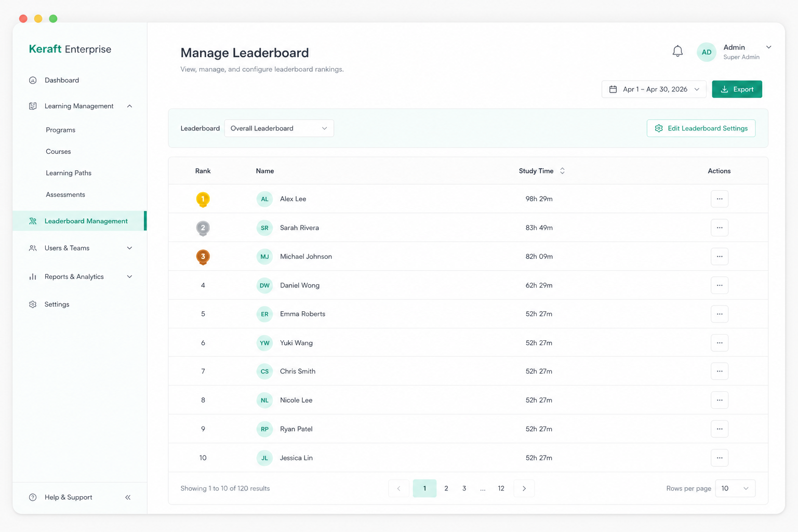Go to page 2 of results
Image resolution: width=798 pixels, height=532 pixels.
[446, 488]
